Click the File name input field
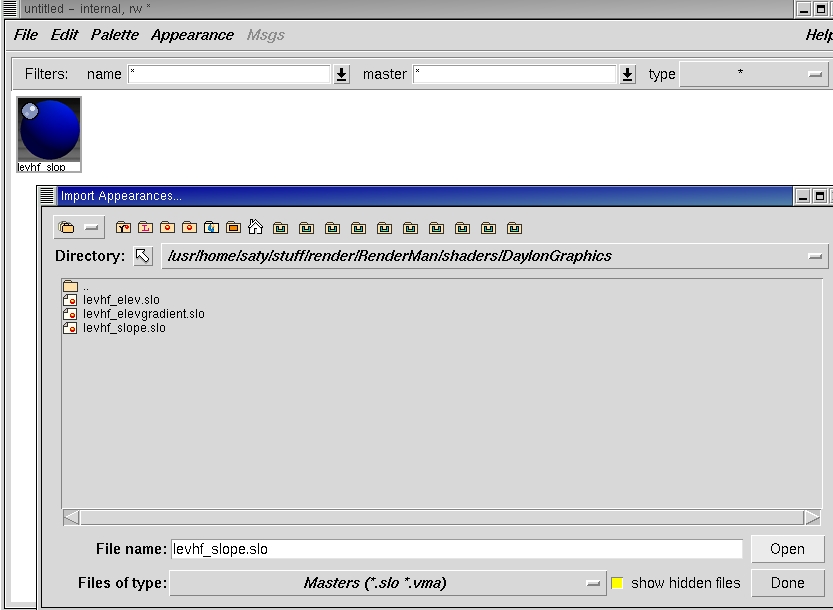The height and width of the screenshot is (610, 833). (457, 549)
